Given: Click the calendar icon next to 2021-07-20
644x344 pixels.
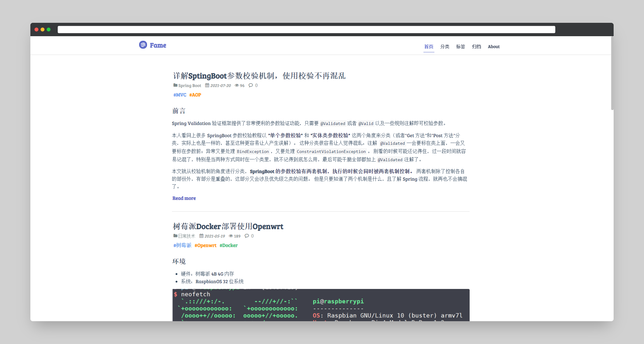Looking at the screenshot, I should pyautogui.click(x=207, y=85).
